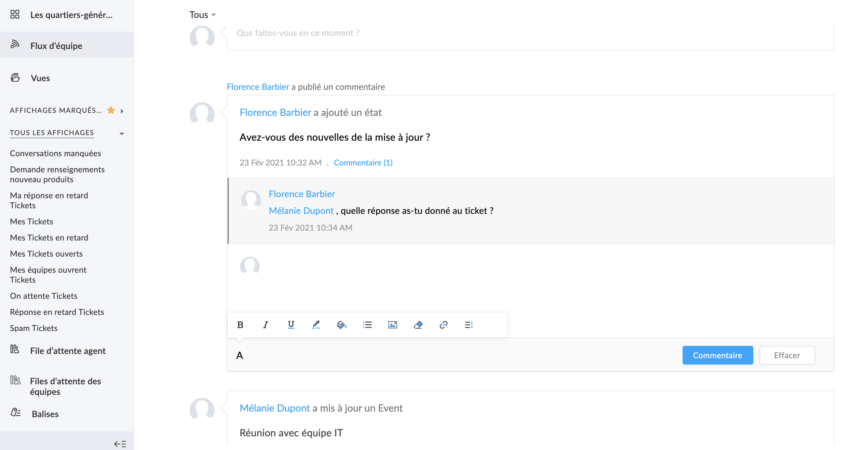This screenshot has width=868, height=450.
Task: Collapse the Tous les affichages list
Action: 122,134
